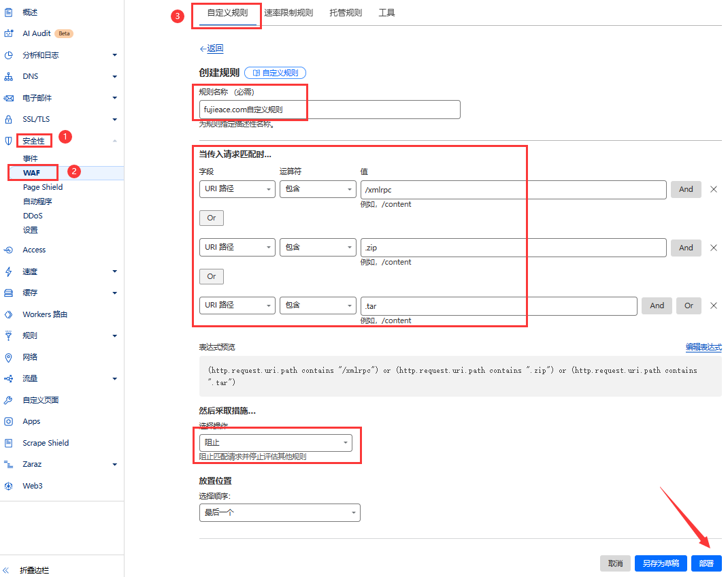Open the 自定义规则 documentation badge link
The width and height of the screenshot is (728, 577).
tap(276, 73)
